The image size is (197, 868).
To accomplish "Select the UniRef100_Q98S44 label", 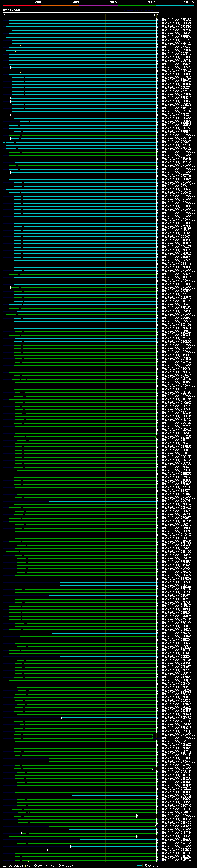I will (176, 826).
